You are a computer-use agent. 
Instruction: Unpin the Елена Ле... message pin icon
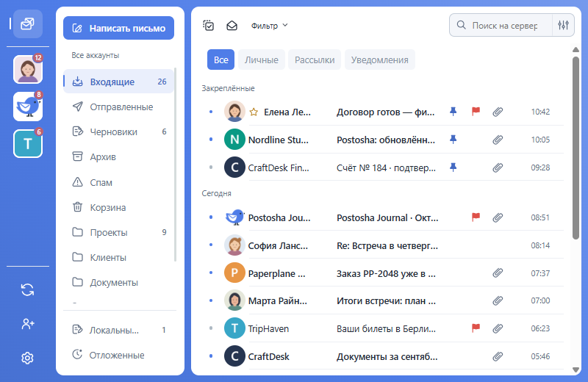point(453,112)
